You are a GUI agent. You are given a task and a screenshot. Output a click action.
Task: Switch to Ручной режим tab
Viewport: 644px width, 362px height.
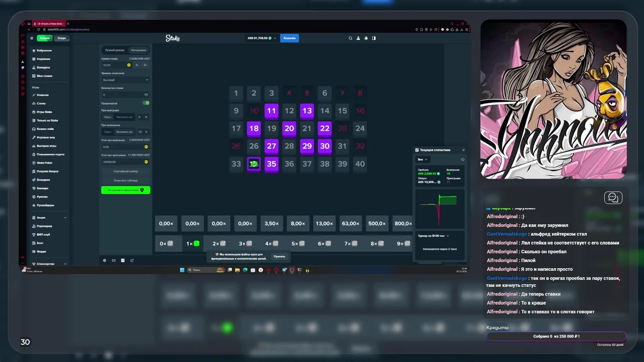click(115, 50)
